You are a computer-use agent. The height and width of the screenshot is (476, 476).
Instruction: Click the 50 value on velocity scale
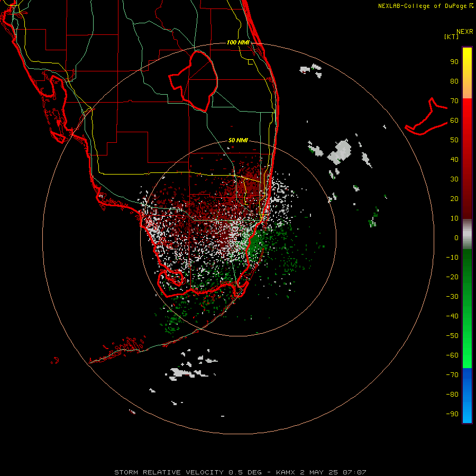pos(454,140)
